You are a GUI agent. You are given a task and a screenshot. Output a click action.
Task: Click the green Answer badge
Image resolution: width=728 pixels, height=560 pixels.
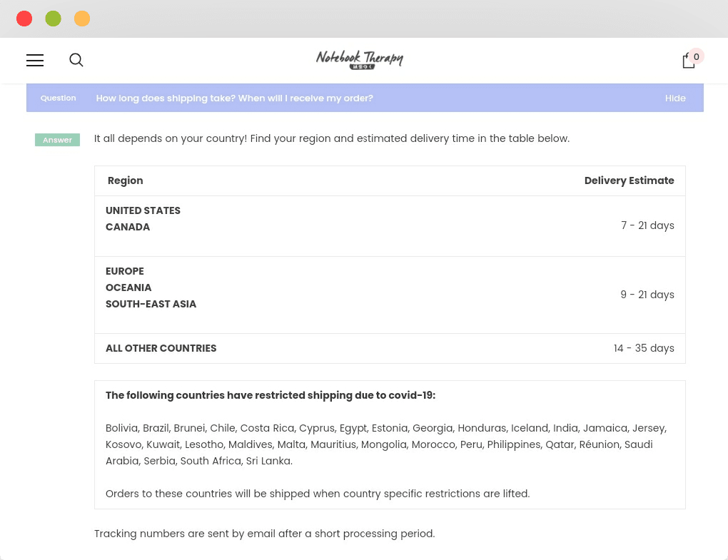click(x=58, y=140)
